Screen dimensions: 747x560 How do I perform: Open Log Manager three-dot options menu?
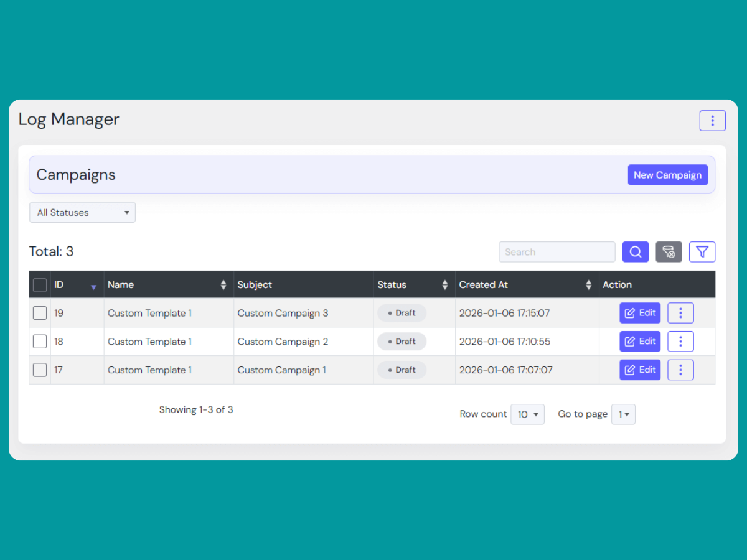click(x=712, y=121)
